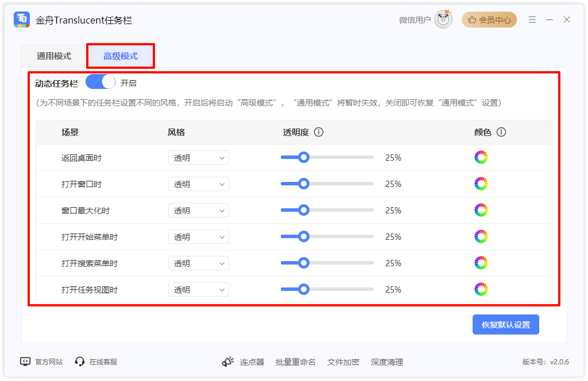Screen dimensions: 588x381
Task: Launch 批量重命名 from the bottom toolbar
Action: click(295, 362)
